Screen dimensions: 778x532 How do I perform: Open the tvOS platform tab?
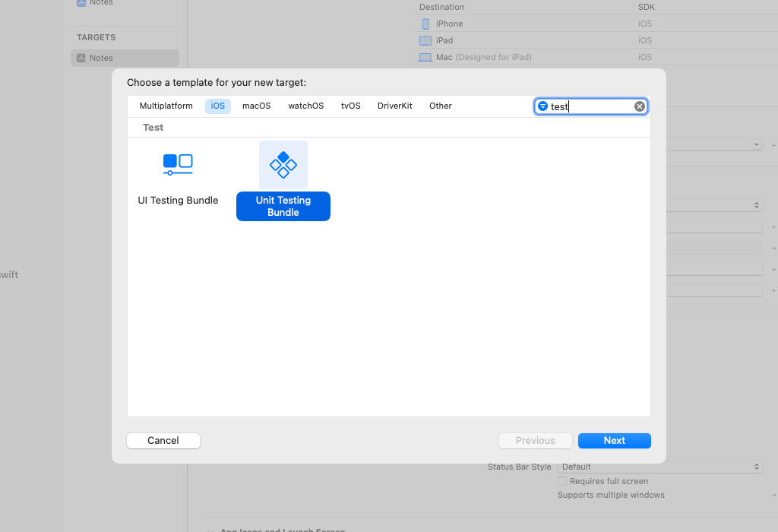click(350, 106)
